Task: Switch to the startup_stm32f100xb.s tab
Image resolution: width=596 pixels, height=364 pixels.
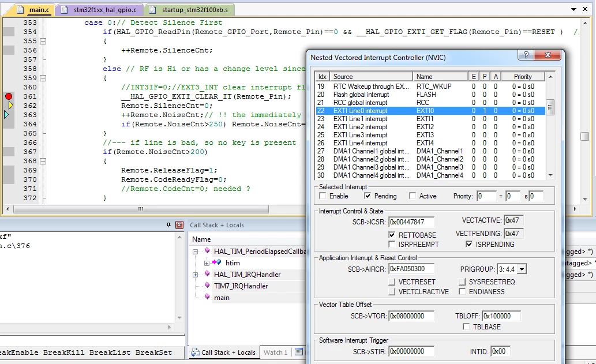Action: pos(189,10)
